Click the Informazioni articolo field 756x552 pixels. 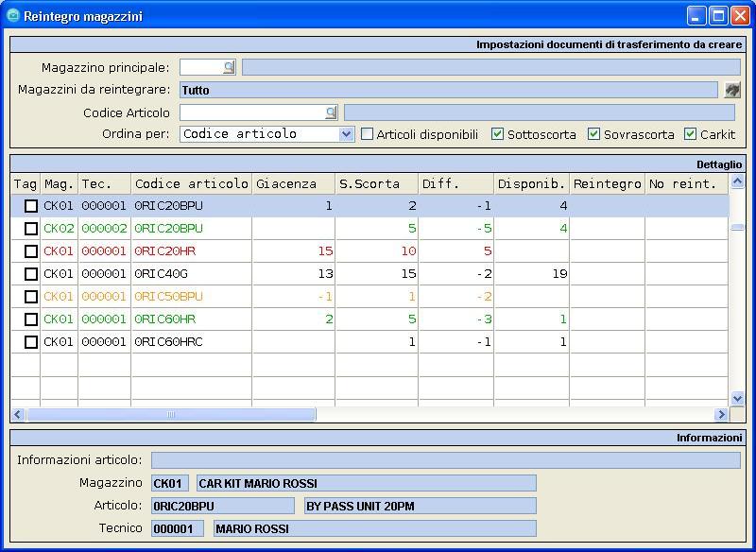446,460
